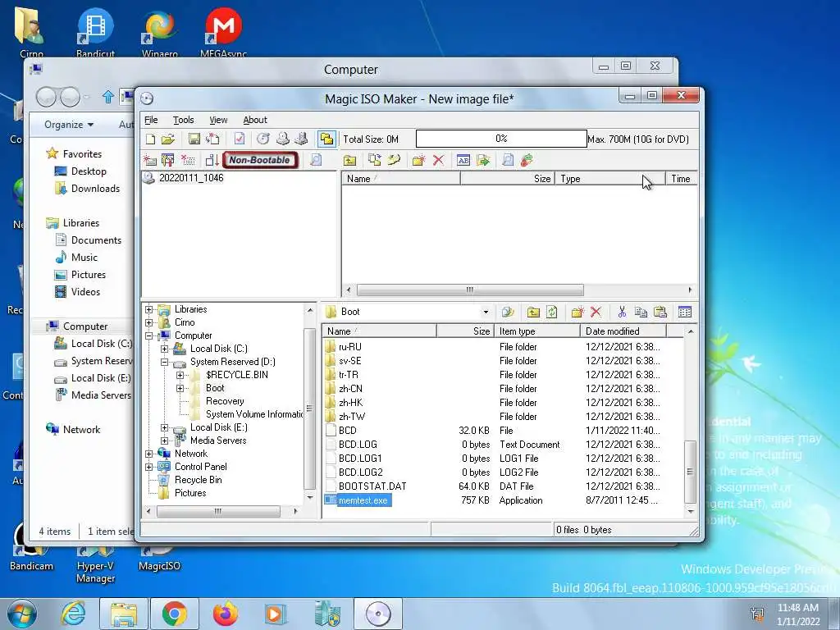Image resolution: width=840 pixels, height=630 pixels.
Task: Click the red X Delete icon in the lower explorer toolbar
Action: pos(596,312)
